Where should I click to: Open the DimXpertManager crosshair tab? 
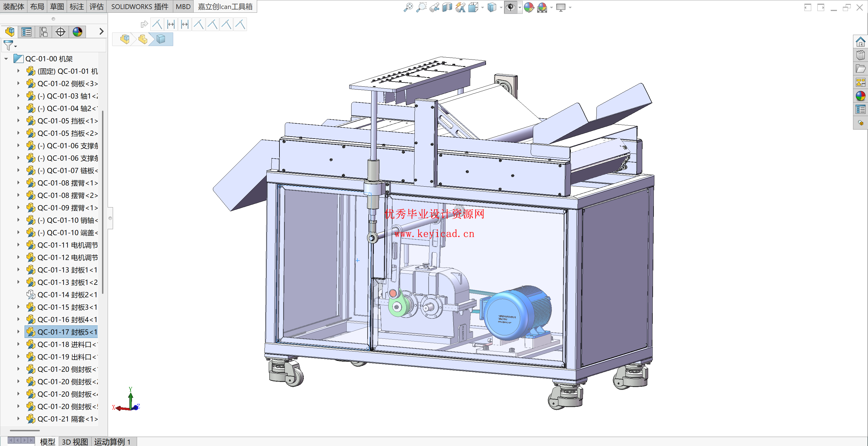(61, 32)
